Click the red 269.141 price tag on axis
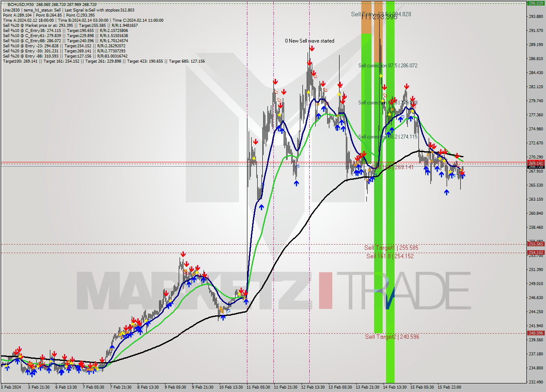The image size is (546, 392). [536, 163]
